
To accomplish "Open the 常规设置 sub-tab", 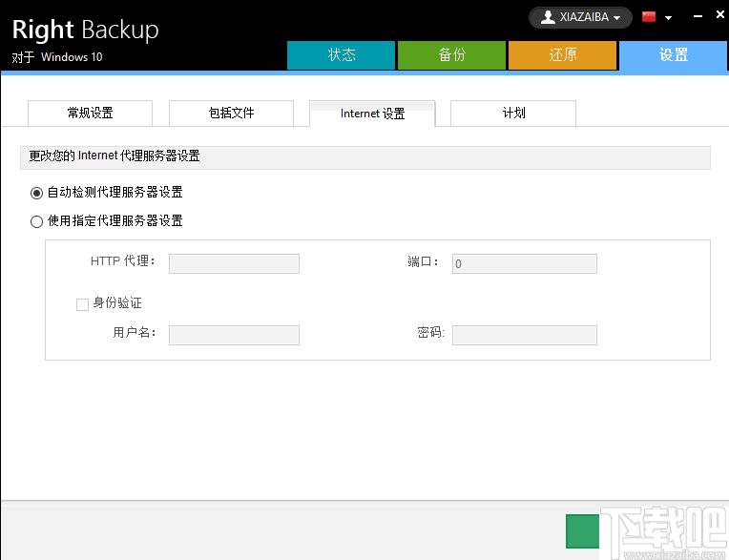I will click(91, 113).
